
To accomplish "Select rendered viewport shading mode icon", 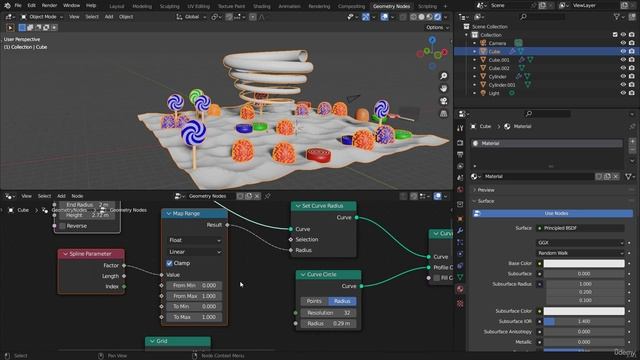I will click(x=437, y=17).
